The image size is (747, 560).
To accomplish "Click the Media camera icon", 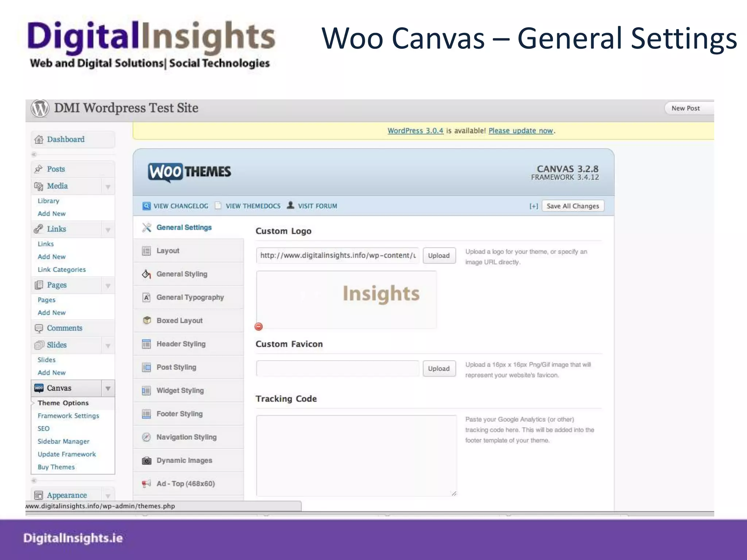I will pos(39,186).
